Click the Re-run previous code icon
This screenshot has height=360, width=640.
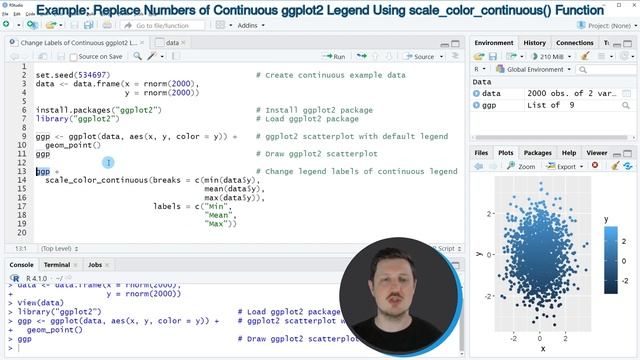tap(361, 56)
